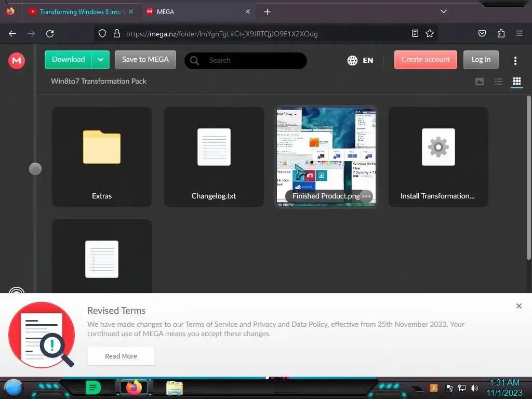Click the volume speaker tray icon
This screenshot has width=532, height=399.
[x=474, y=388]
